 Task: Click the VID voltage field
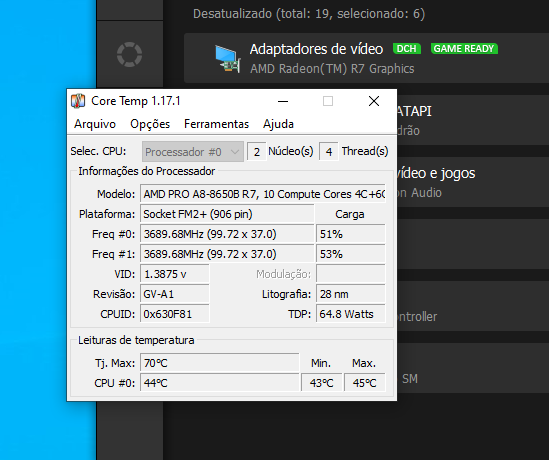tap(175, 274)
